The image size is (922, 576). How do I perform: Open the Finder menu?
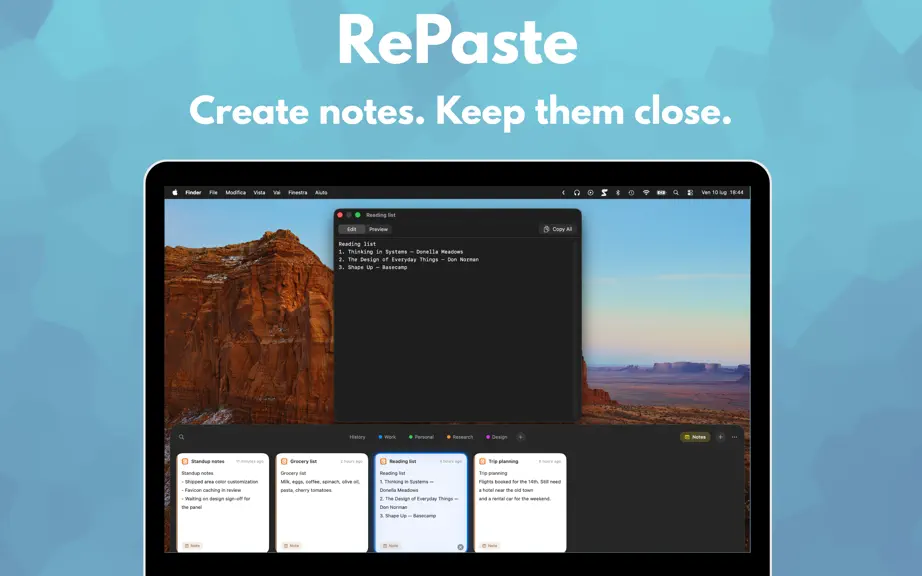point(193,192)
